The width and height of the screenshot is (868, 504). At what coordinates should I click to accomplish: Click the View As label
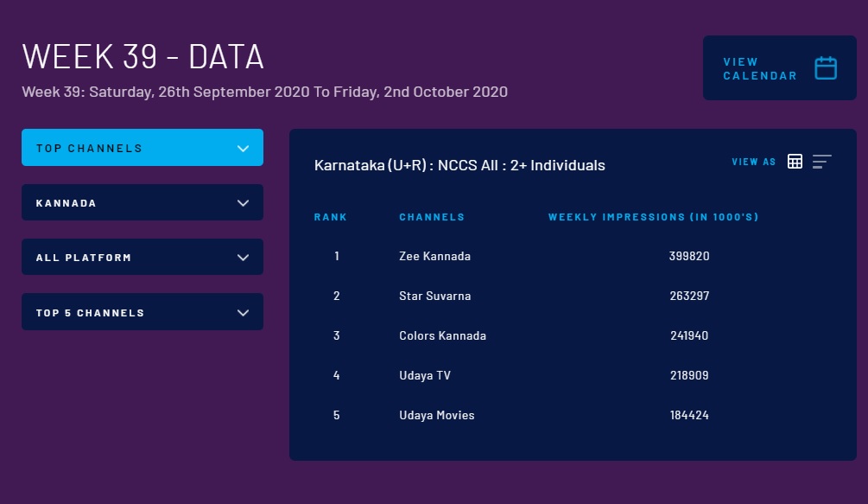(753, 162)
